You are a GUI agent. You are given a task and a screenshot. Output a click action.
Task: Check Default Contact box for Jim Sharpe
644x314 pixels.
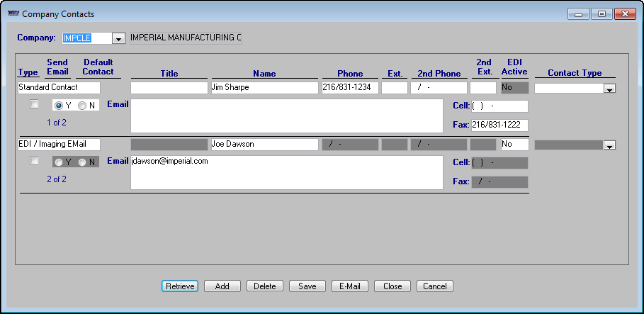[34, 105]
